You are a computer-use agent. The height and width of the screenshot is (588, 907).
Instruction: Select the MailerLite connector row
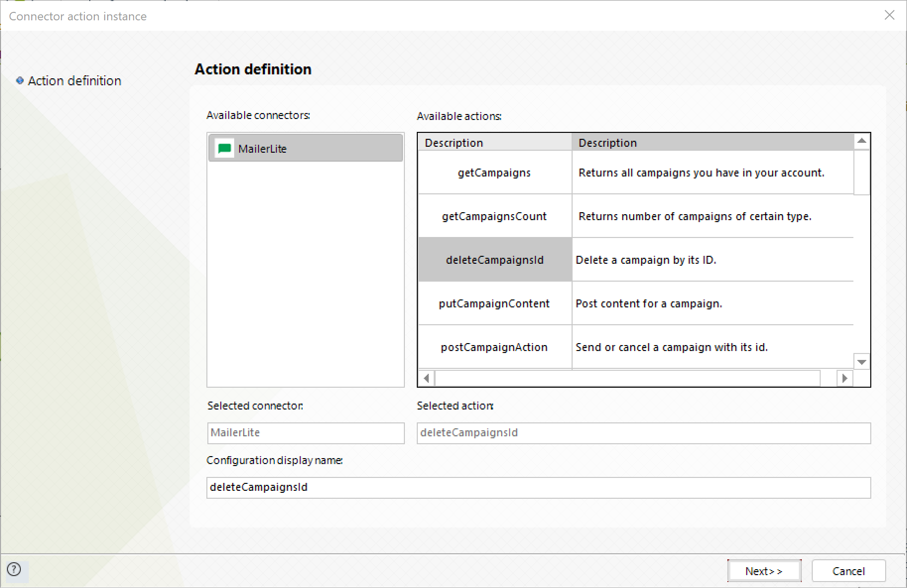click(306, 148)
